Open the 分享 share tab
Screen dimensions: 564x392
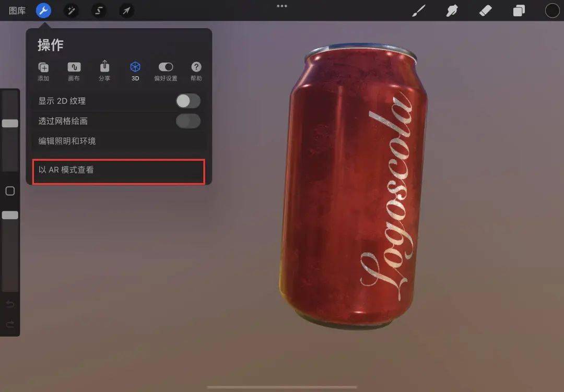pyautogui.click(x=104, y=70)
